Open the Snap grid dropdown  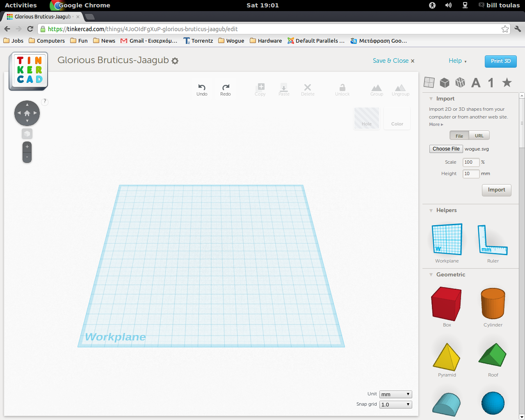pos(395,404)
